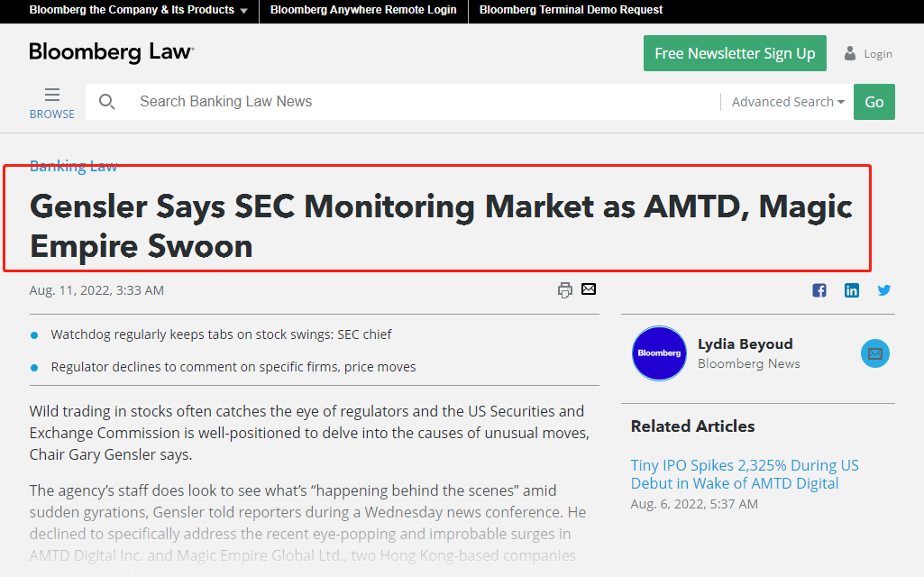Click the Aug. 11, 2022 article timestamp
This screenshot has height=577, width=924.
96,290
